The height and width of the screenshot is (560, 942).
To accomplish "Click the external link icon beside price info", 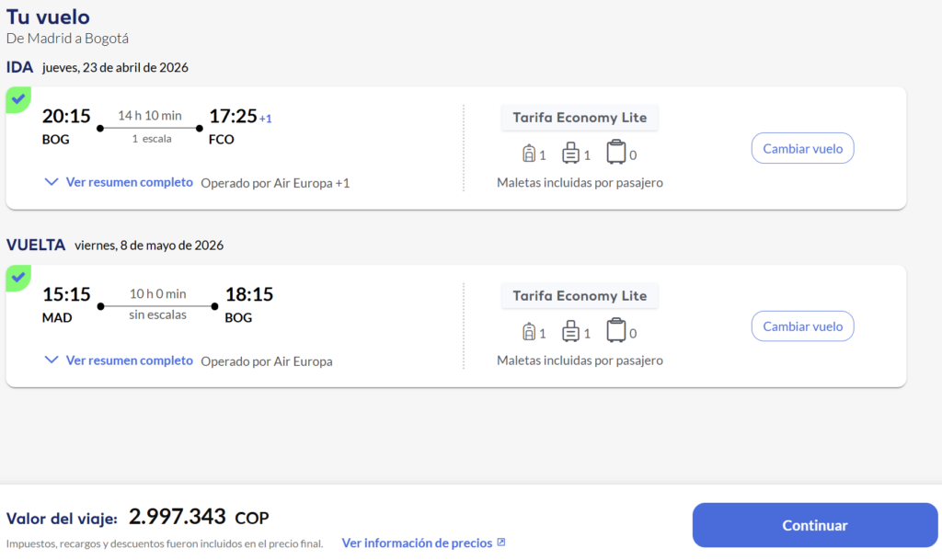I will pos(501,543).
